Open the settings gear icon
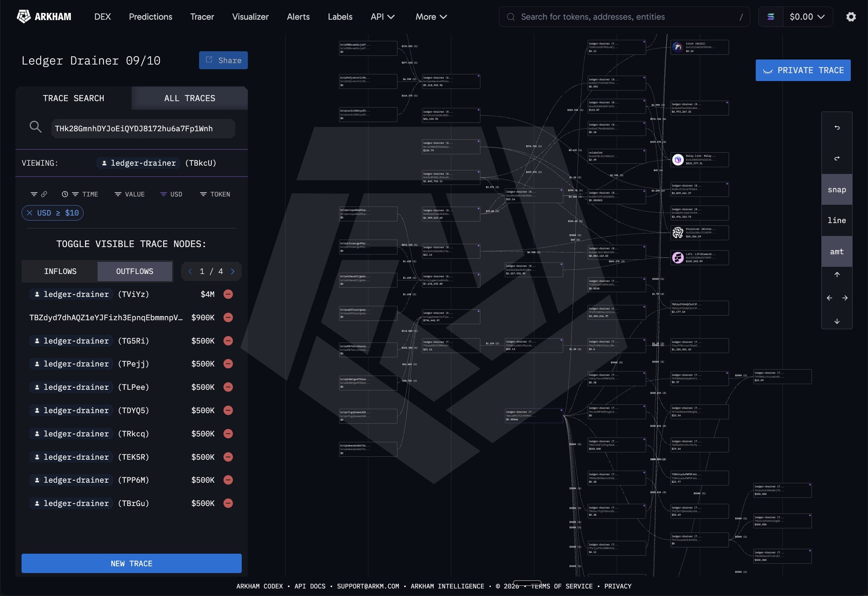The image size is (868, 596). (851, 17)
